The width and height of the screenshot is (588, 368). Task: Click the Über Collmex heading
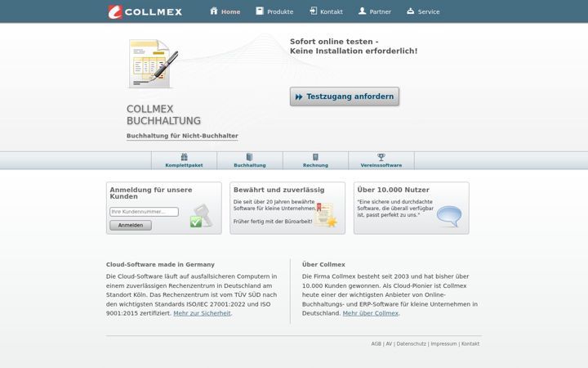pos(323,264)
